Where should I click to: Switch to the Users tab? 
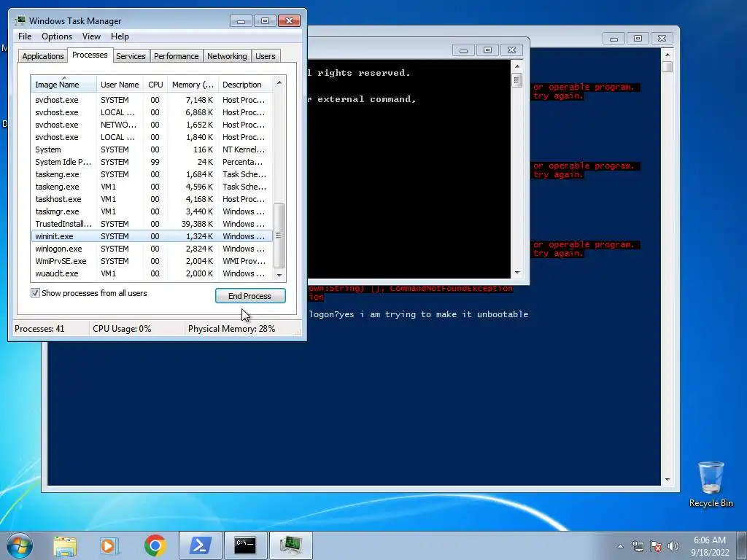265,55
